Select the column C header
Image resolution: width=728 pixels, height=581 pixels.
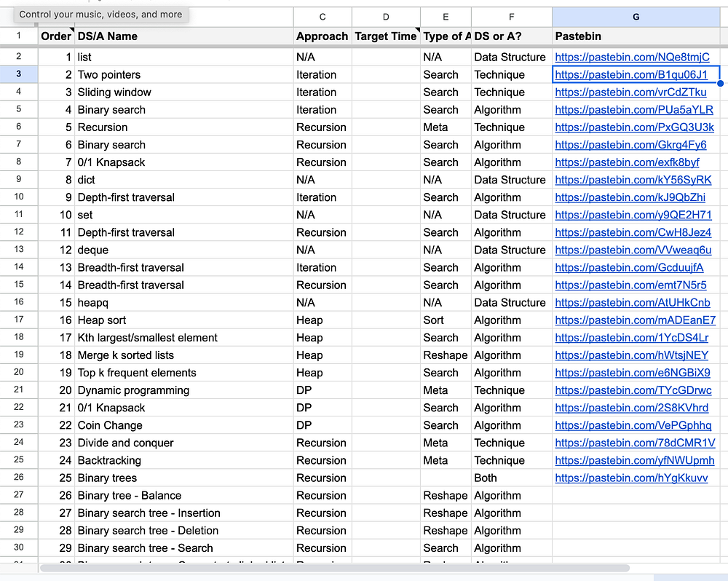pos(323,17)
